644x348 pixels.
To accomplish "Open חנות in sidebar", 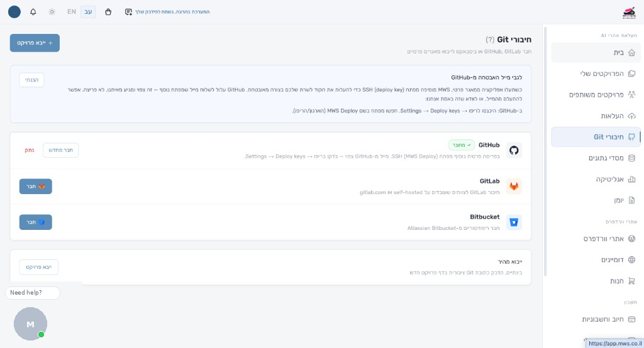I will (596, 281).
